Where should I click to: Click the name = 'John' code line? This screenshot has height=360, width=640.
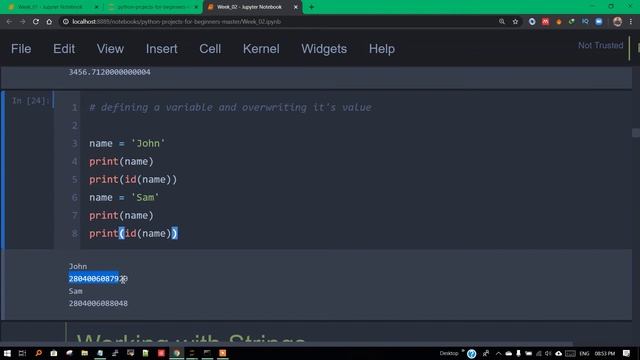coord(127,143)
